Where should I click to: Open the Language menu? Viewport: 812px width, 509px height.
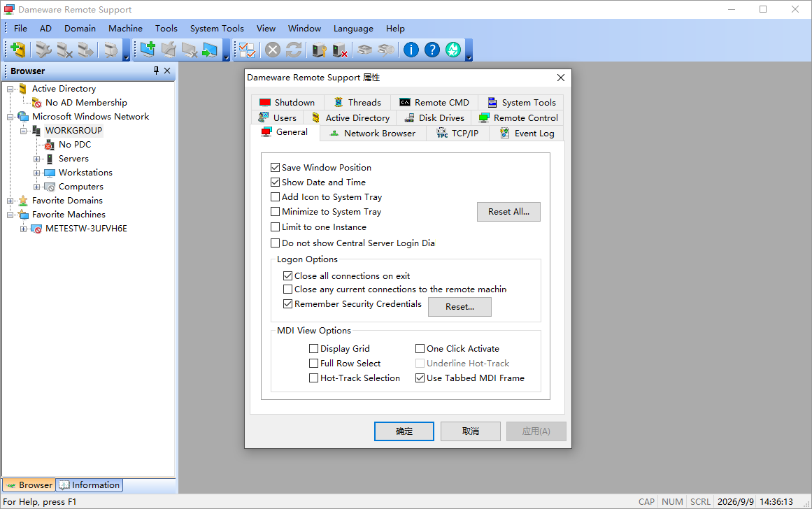[353, 29]
